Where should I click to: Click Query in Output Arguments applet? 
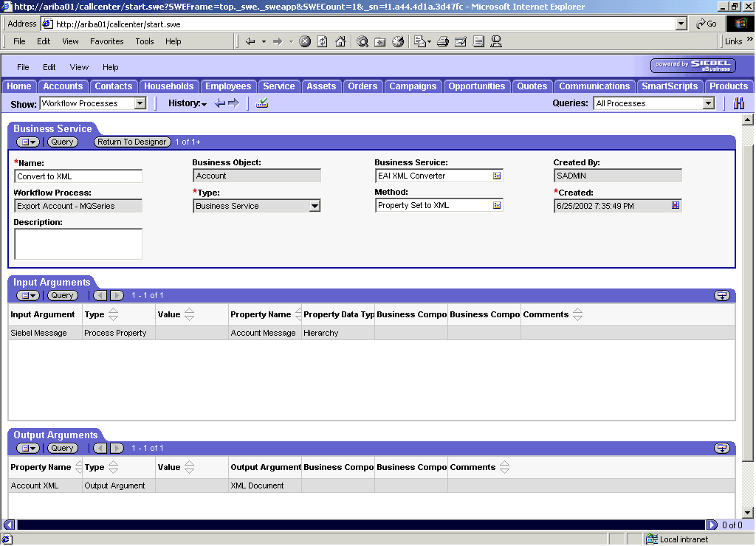point(62,448)
